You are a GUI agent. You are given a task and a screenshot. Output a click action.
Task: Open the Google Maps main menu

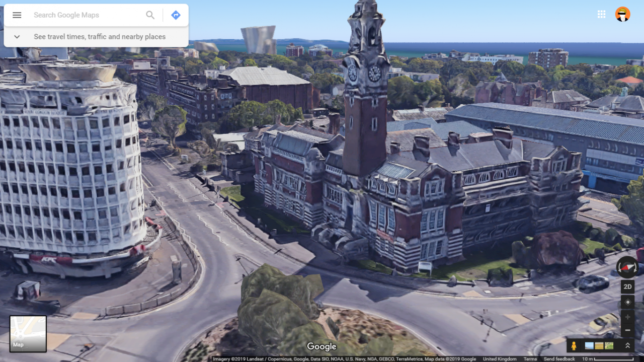(17, 15)
